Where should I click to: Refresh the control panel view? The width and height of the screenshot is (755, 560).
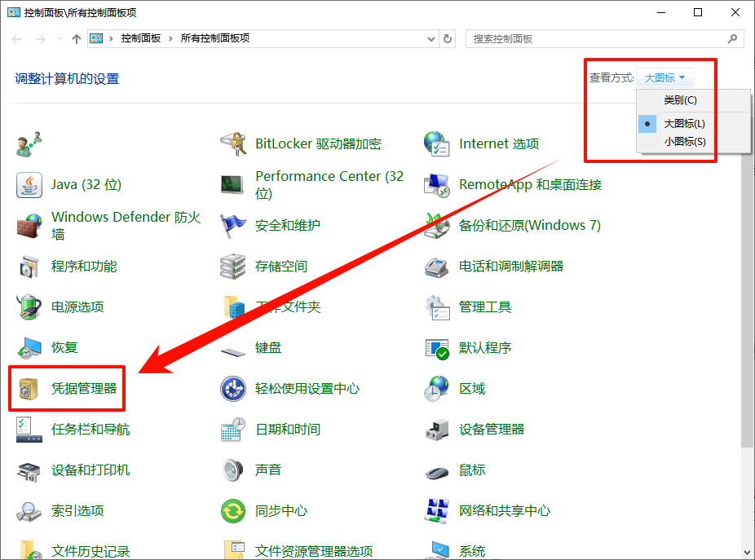tap(448, 39)
